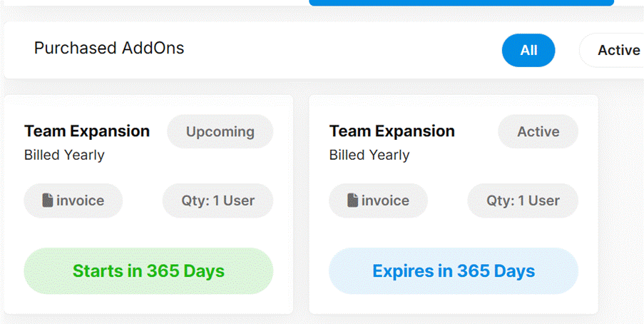Image resolution: width=644 pixels, height=324 pixels.
Task: Click Billed Yearly text on the Upcoming card
Action: [64, 155]
